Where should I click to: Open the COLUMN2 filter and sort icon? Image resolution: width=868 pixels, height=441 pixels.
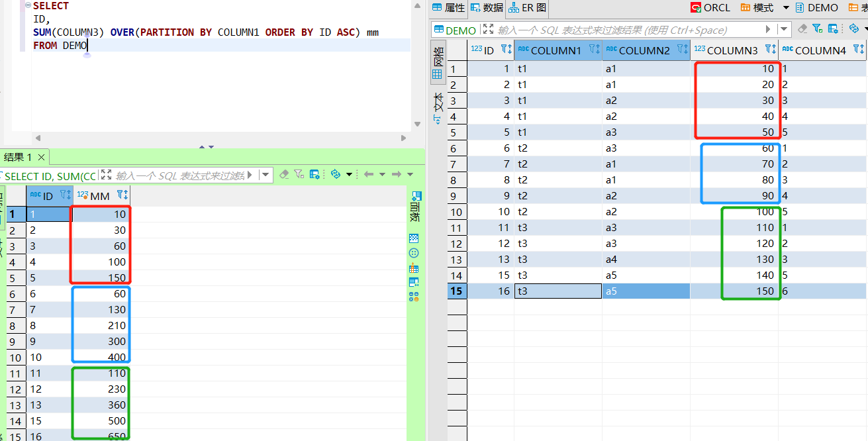tap(682, 49)
